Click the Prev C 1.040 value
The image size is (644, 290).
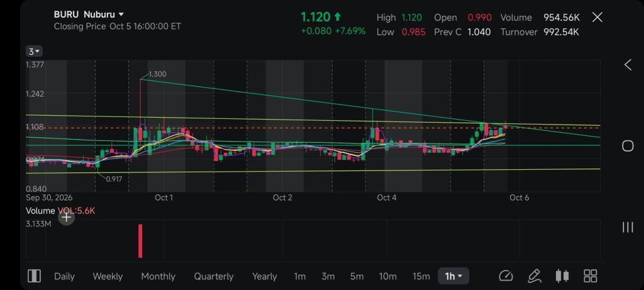tap(479, 32)
